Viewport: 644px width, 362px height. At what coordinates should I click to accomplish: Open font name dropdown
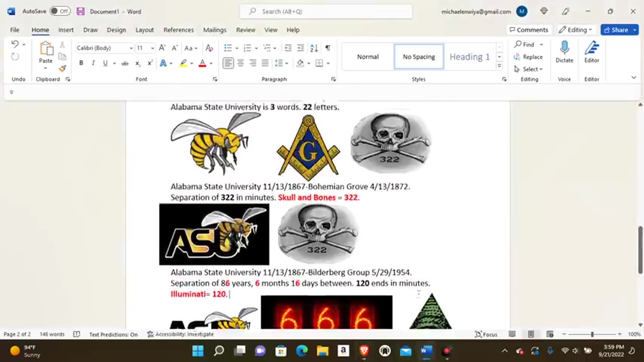click(x=131, y=48)
